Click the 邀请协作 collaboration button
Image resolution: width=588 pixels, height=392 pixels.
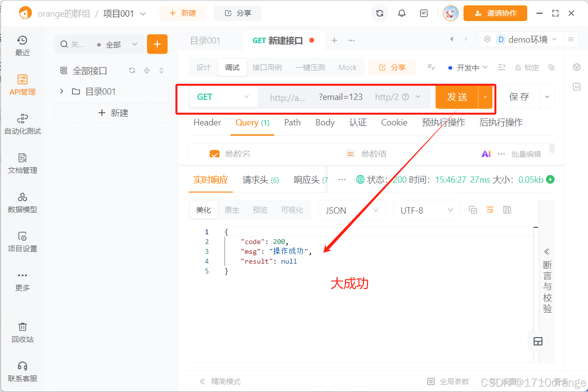coord(495,13)
